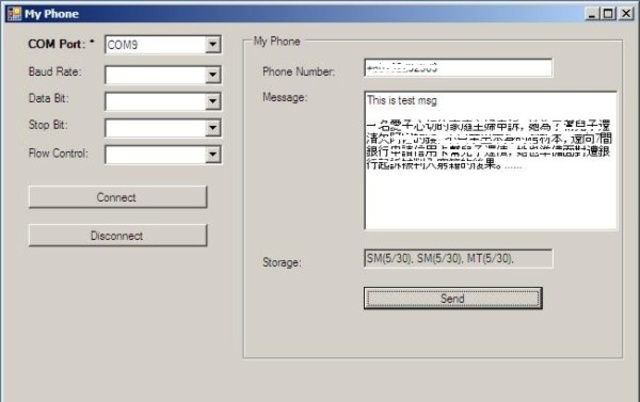
Task: Click the Disconnect button
Action: point(118,235)
